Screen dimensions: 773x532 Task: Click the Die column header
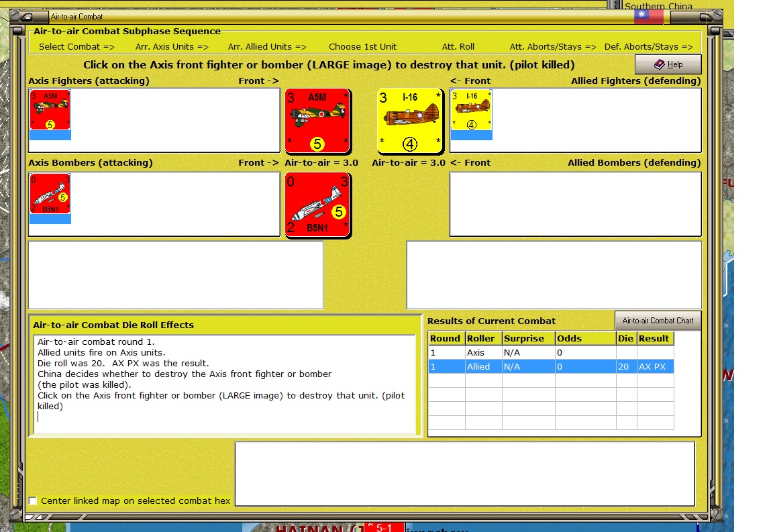(627, 338)
